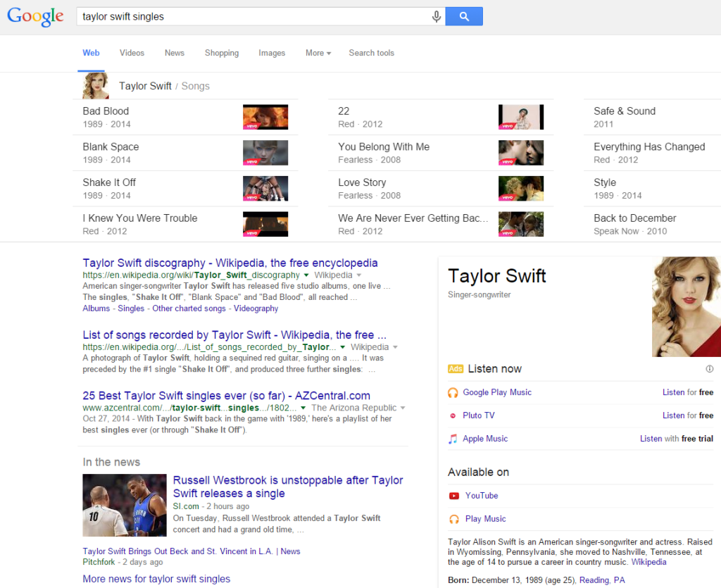Open Taylor Swift discography Wikipedia result
Screen dimensions: 721x588
[x=230, y=263]
